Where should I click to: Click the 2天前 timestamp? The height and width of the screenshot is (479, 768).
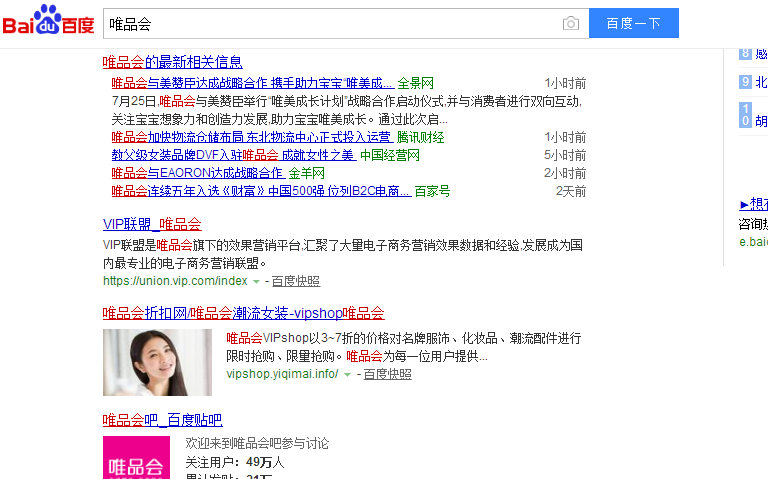tap(571, 191)
